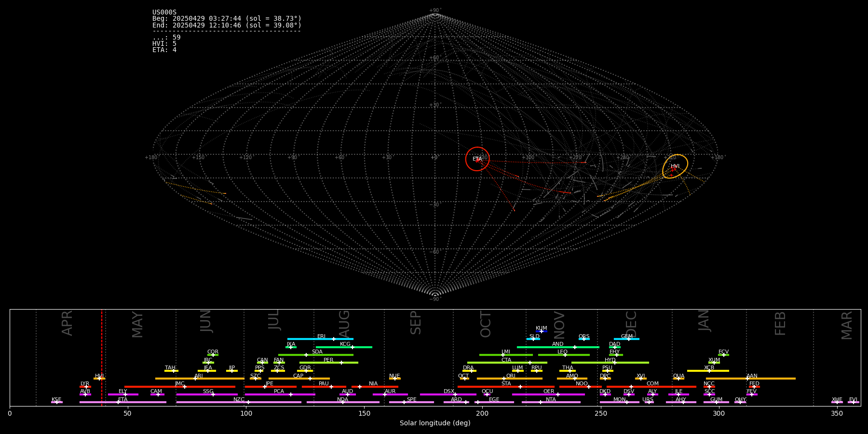
Task: Select the End: 20250429 12:10:46 line
Action: click(227, 25)
